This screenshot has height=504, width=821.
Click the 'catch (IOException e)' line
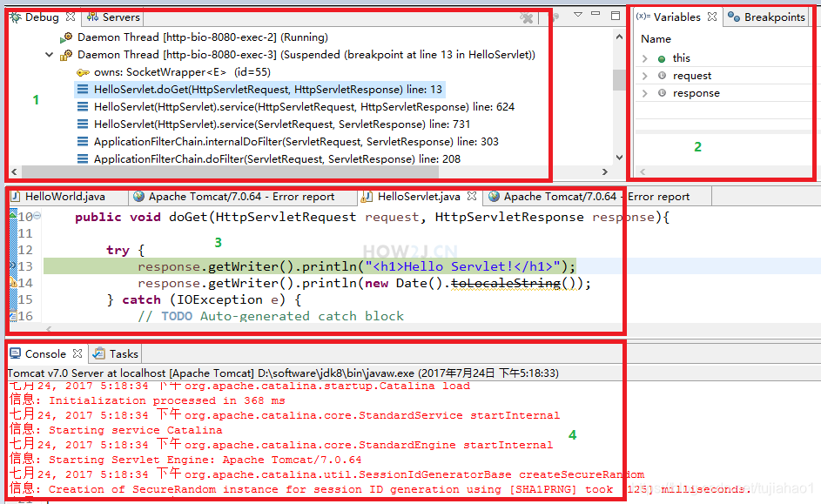point(205,300)
